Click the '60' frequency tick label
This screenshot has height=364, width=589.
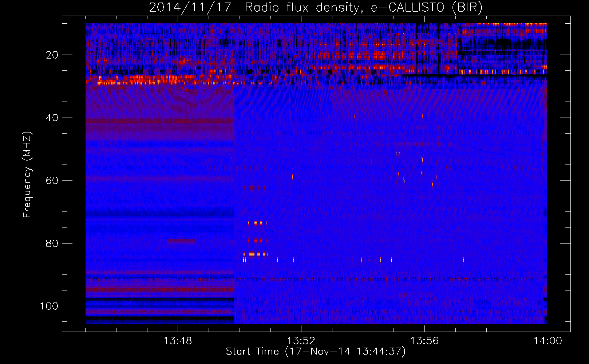pos(52,181)
